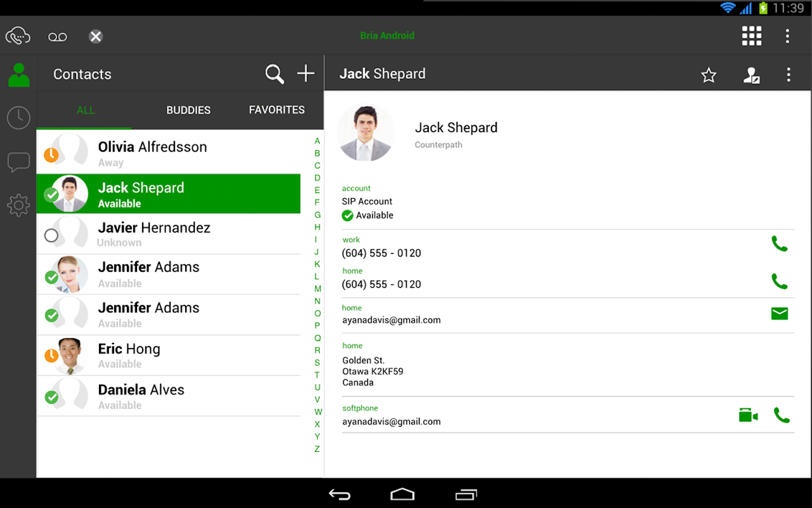Jump to letter Z in index
Image resolution: width=812 pixels, height=508 pixels.
coord(317,449)
